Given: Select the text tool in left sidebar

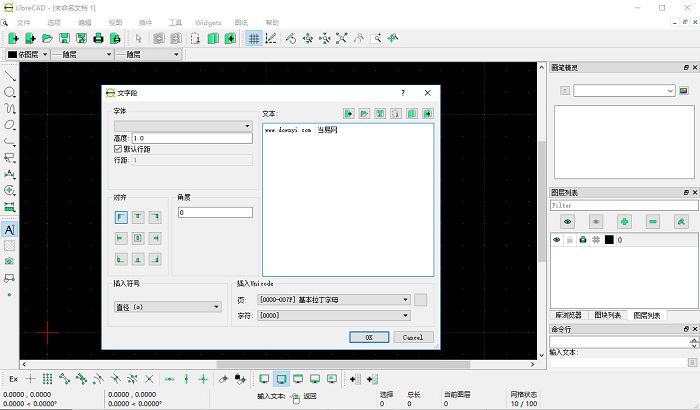Looking at the screenshot, I should [9, 229].
